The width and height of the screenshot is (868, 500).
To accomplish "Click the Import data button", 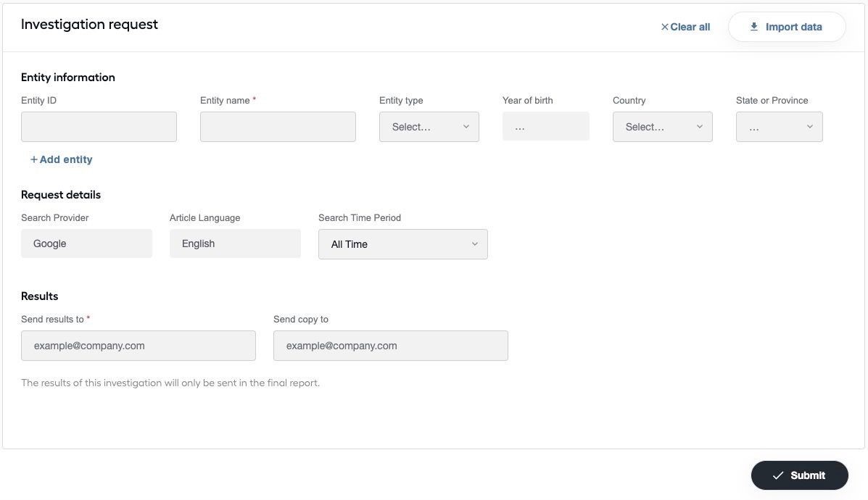I will point(787,27).
